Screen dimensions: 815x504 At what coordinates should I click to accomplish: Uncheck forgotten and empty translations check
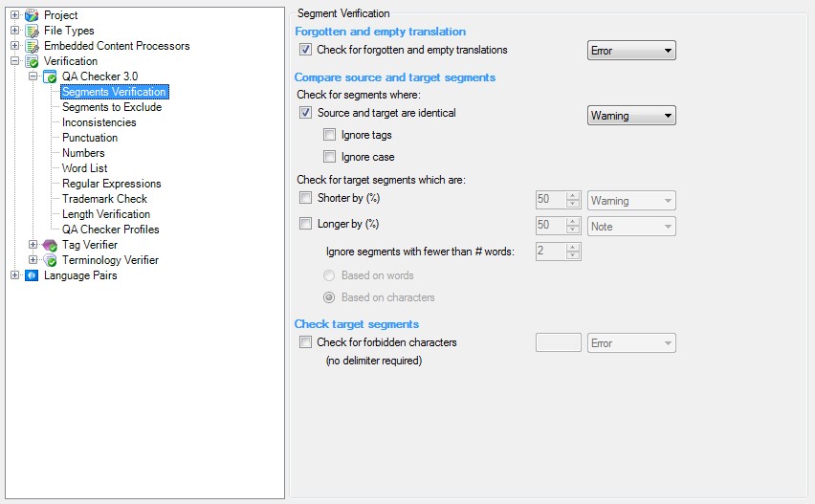click(x=306, y=50)
